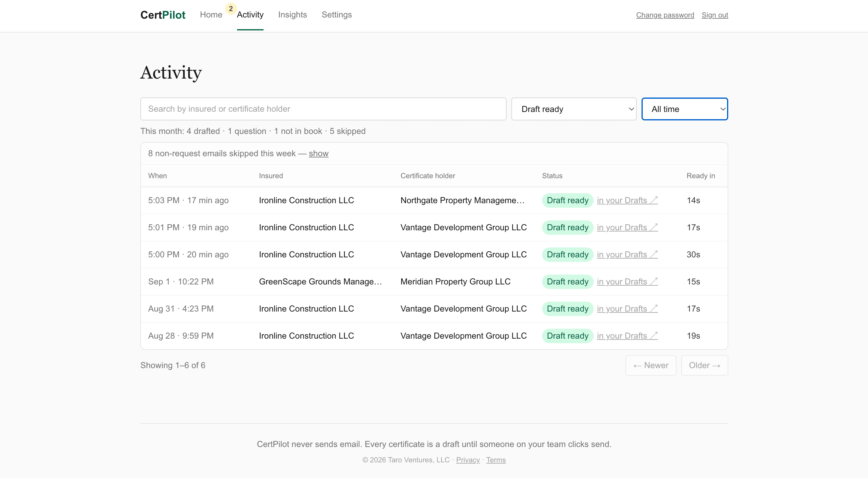This screenshot has height=478, width=868.
Task: Click the Older pagination button
Action: click(704, 365)
